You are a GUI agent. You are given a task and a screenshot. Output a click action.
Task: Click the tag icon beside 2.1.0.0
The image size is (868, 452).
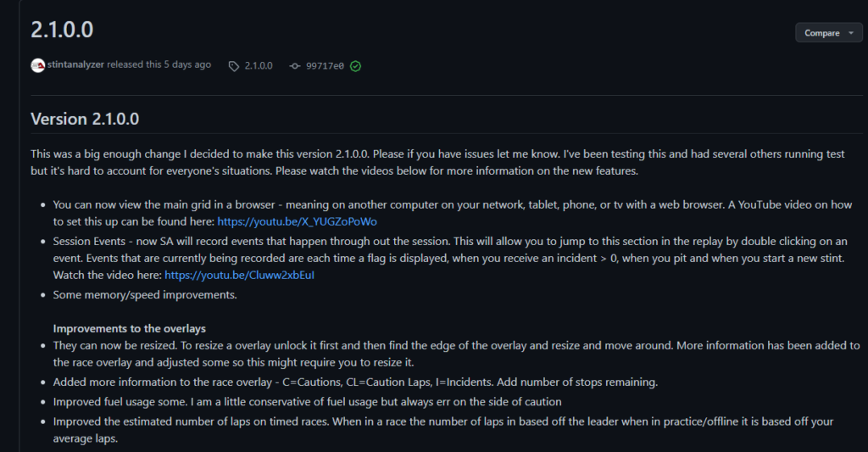pyautogui.click(x=234, y=66)
